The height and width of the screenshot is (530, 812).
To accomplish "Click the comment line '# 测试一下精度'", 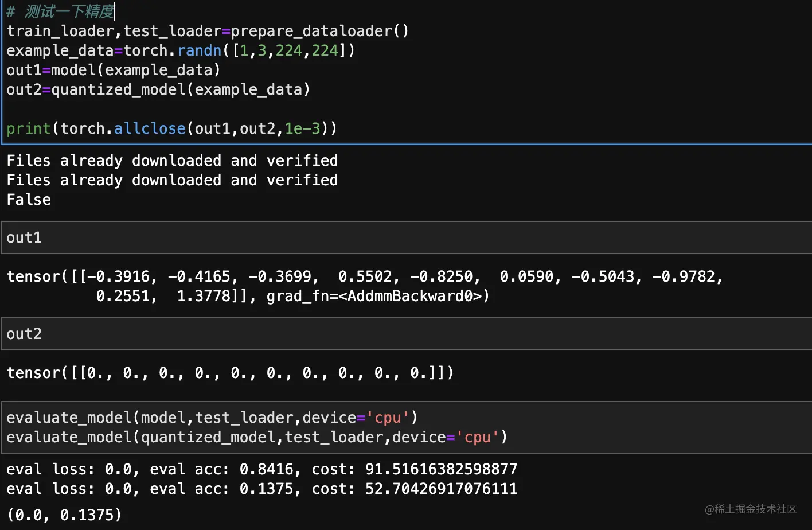I will pos(60,11).
